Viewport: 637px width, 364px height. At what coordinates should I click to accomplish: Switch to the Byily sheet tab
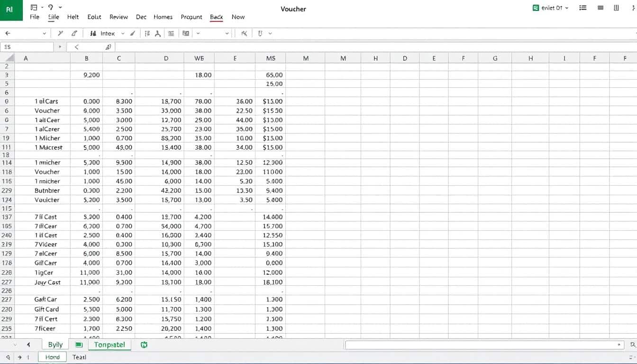(55, 345)
